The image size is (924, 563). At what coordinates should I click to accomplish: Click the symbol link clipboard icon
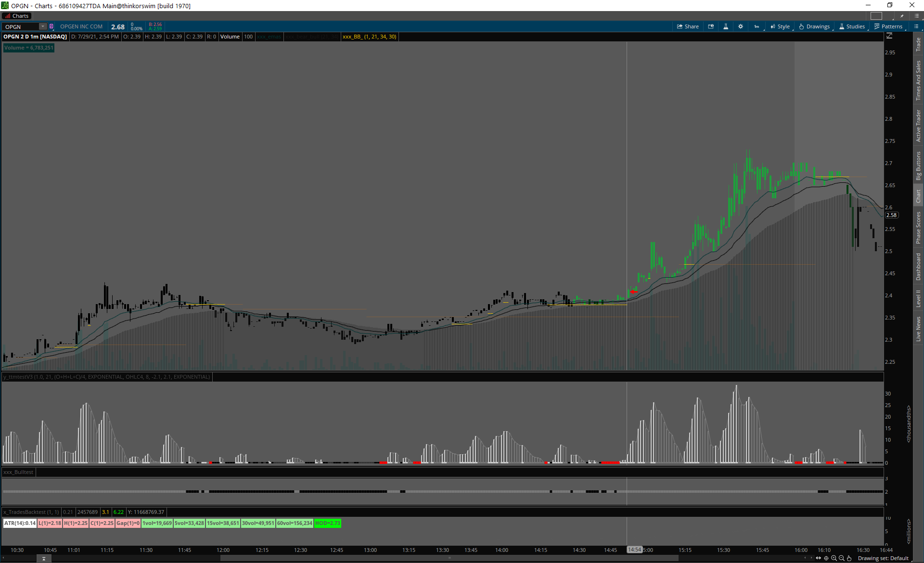[x=51, y=26]
